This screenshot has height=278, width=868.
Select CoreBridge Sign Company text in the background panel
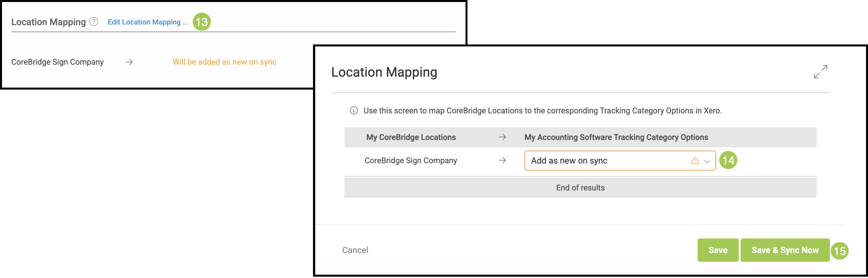[58, 62]
